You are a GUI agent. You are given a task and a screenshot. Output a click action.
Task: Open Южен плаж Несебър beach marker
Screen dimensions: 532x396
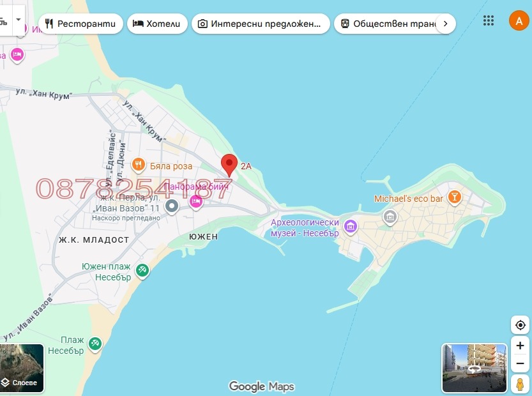[142, 271]
